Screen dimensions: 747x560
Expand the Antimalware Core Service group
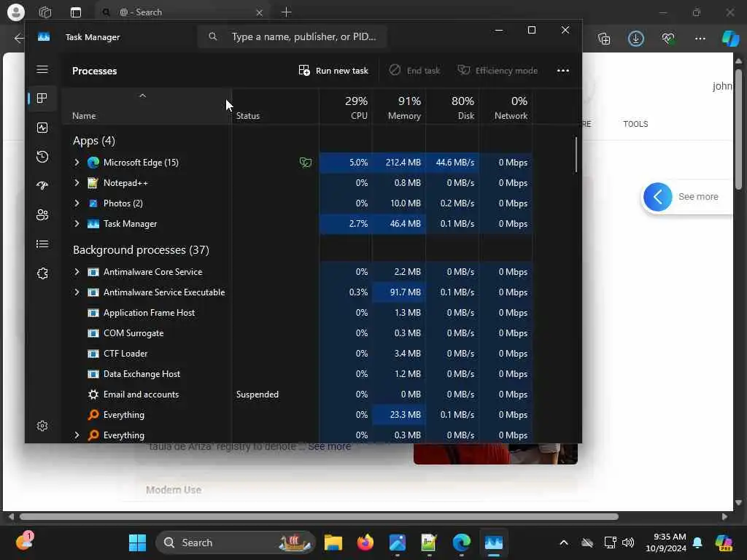(x=77, y=272)
